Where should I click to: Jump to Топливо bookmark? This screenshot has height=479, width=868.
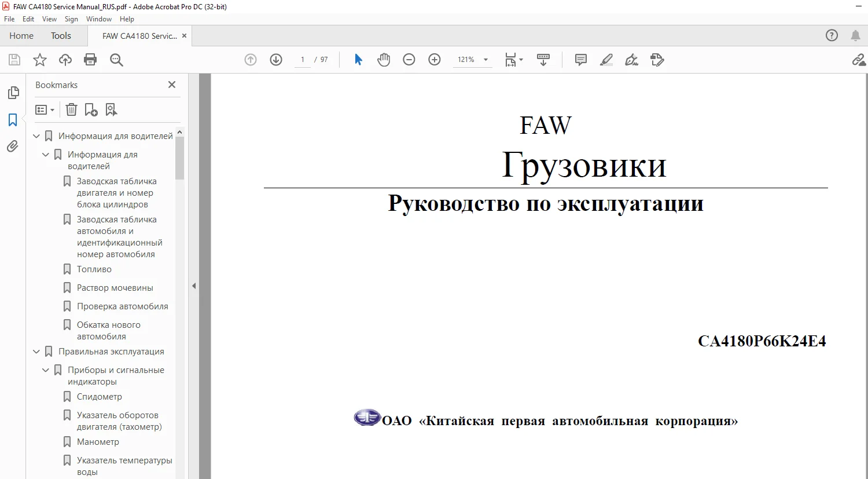[x=94, y=269]
